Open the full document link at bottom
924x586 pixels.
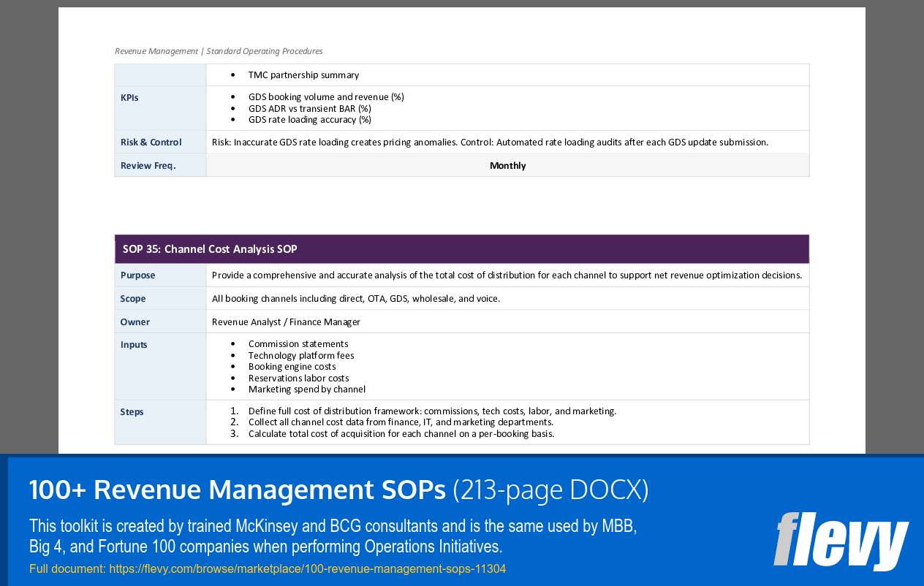306,568
